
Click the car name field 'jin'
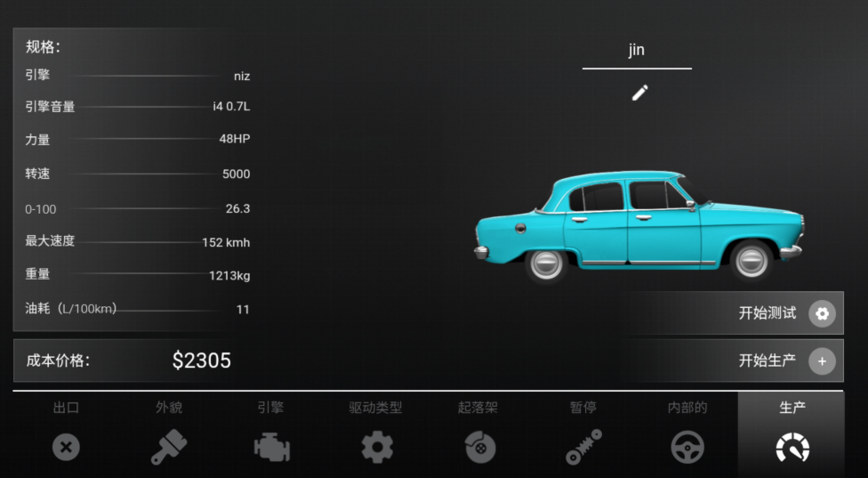tap(636, 51)
